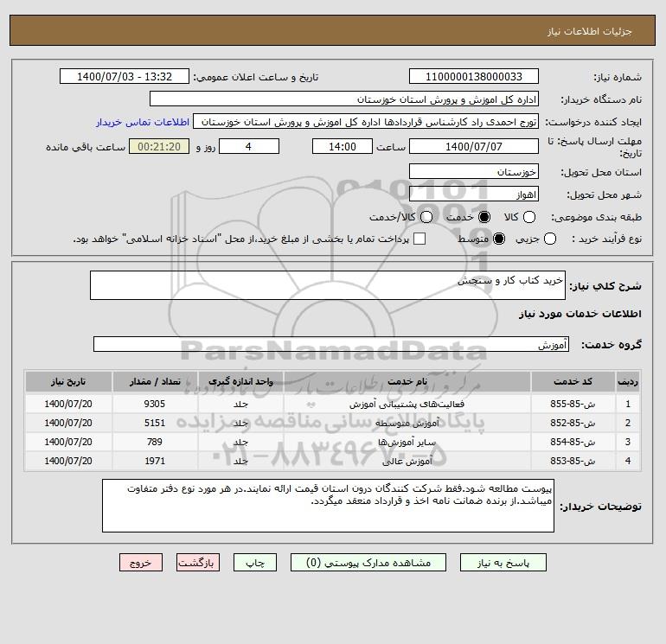Click سایر آموزش‌ها service name
This screenshot has height=644, width=666.
(x=407, y=443)
